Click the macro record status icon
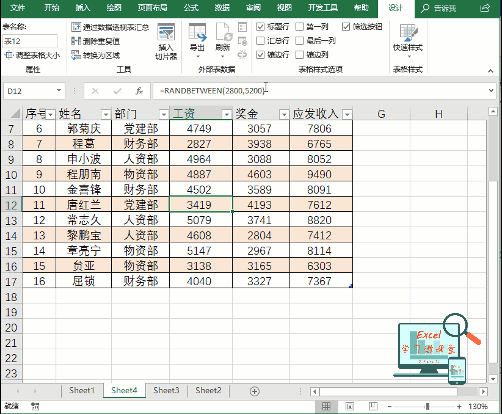 pyautogui.click(x=35, y=406)
